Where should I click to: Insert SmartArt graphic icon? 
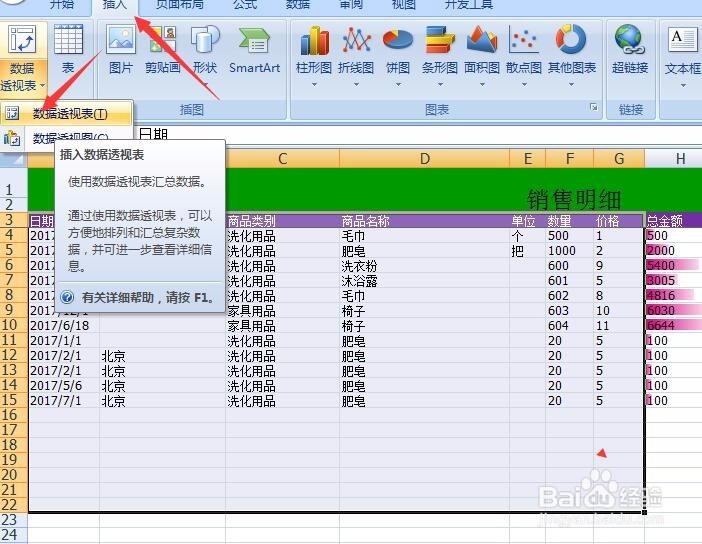coord(254,41)
